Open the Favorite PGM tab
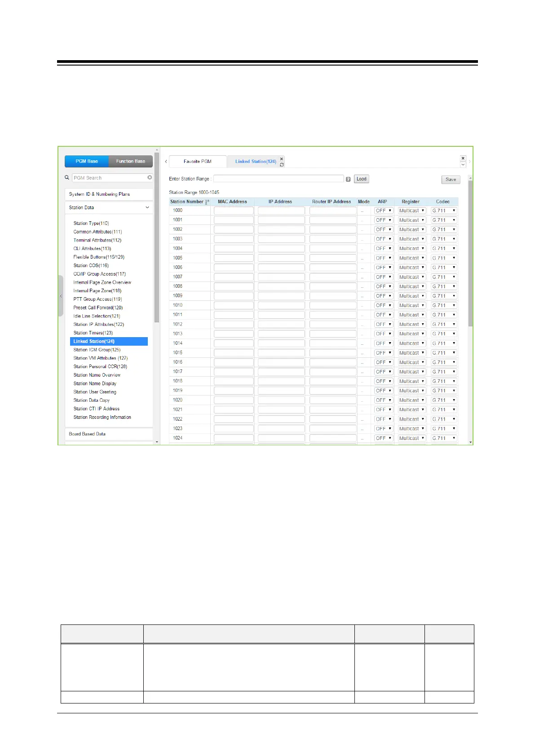Viewport: 535px width, 756px height. tap(197, 161)
